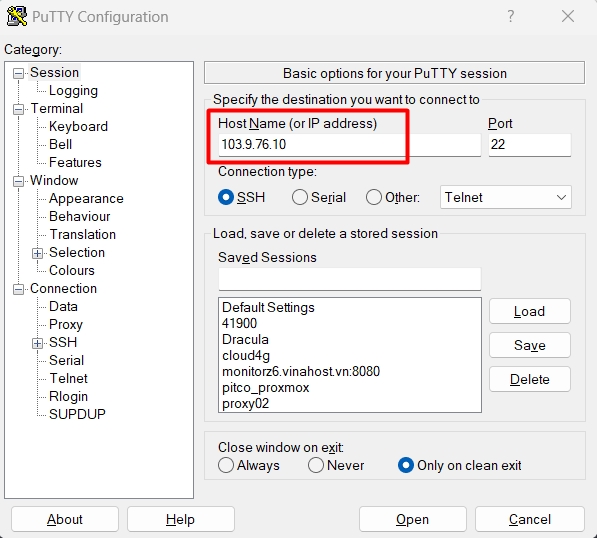Open the Colours category

[72, 270]
